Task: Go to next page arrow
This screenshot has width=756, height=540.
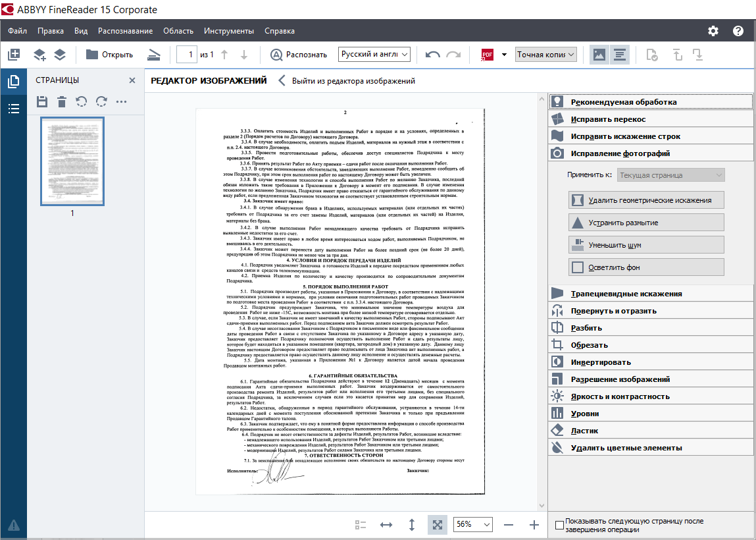Action: (244, 55)
